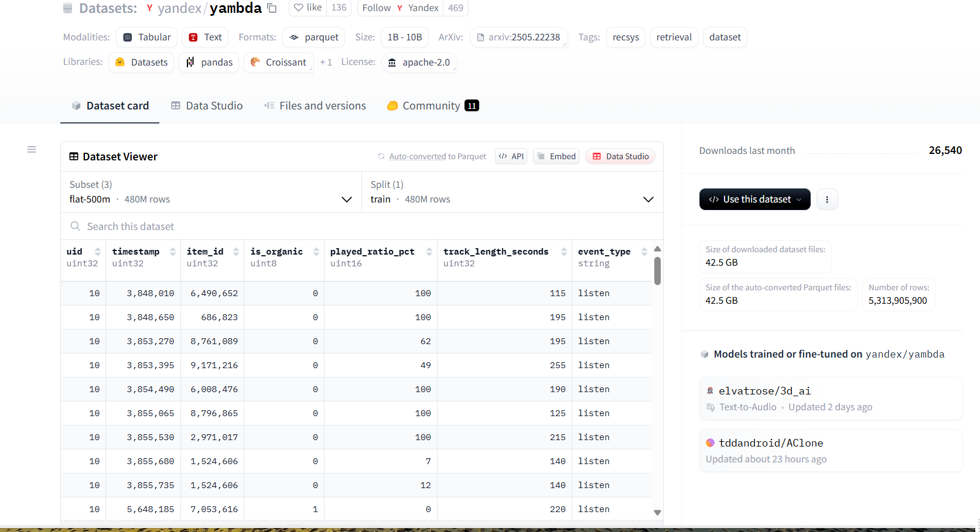Select the Text modality tag
980x532 pixels.
205,37
